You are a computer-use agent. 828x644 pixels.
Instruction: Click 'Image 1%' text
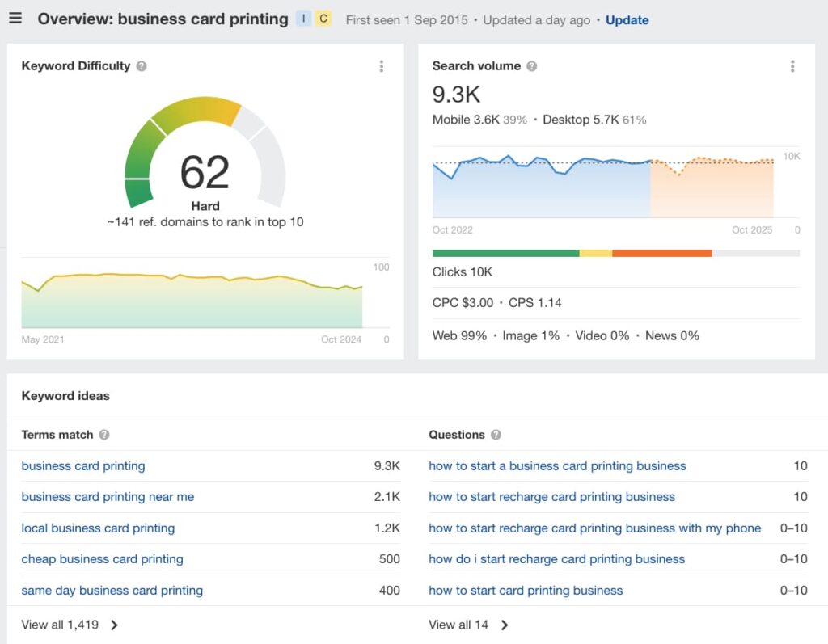click(530, 335)
